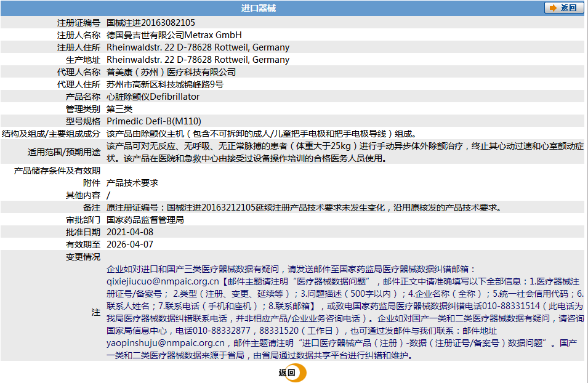Select approving department 国家药品监督管理局
The width and height of the screenshot is (588, 383).
(x=145, y=220)
